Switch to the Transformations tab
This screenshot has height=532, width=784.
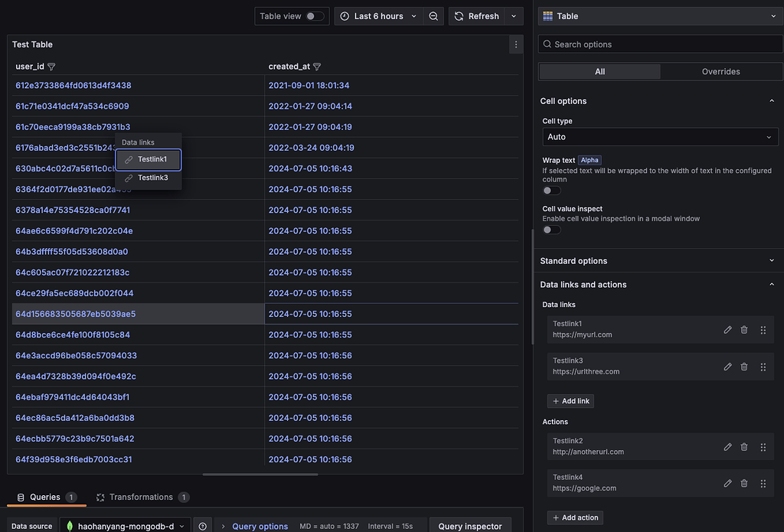coord(142,497)
